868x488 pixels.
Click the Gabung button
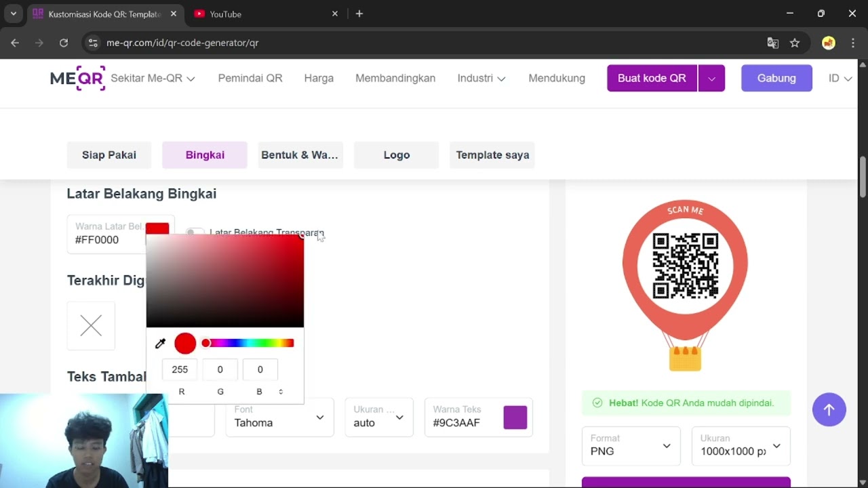[776, 79]
